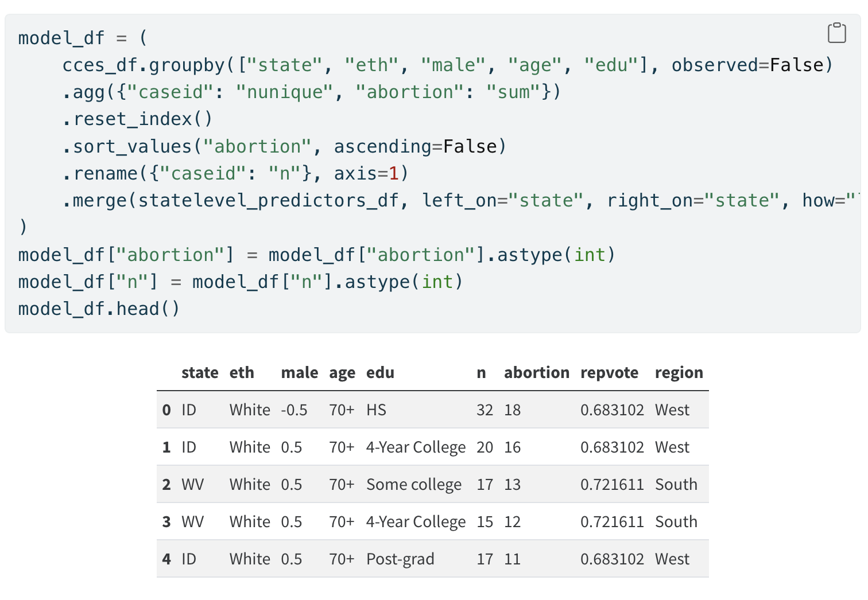Screen dimensions: 868x600
Task: Select the 'repvote' column header
Action: tap(609, 373)
